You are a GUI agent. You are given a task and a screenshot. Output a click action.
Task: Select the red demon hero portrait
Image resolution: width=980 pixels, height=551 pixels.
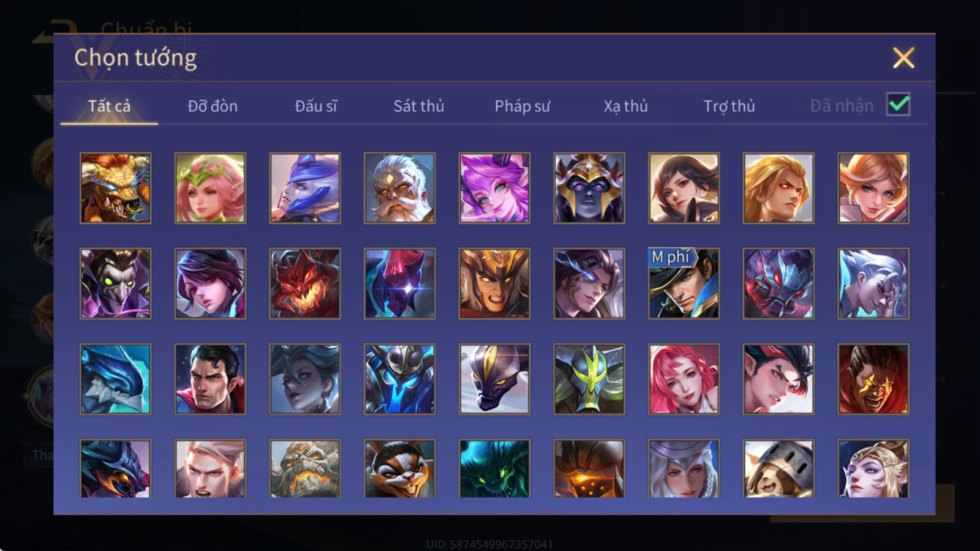[x=304, y=283]
